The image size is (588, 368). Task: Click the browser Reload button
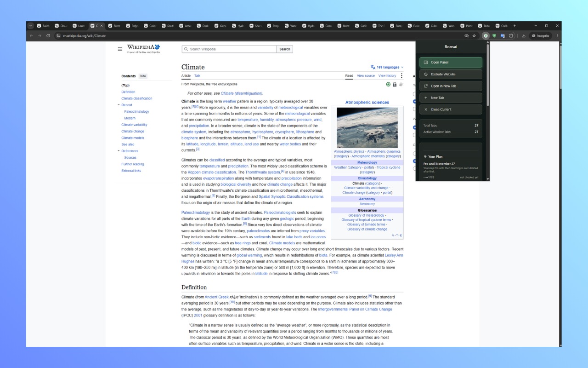[48, 35]
